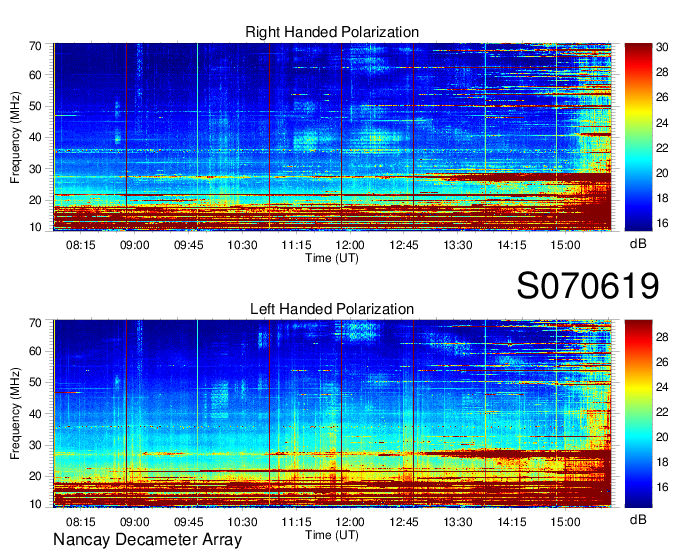Click the Frequency (MHz) axis label of Right Handed plot
This screenshot has width=680, height=552.
[x=15, y=137]
